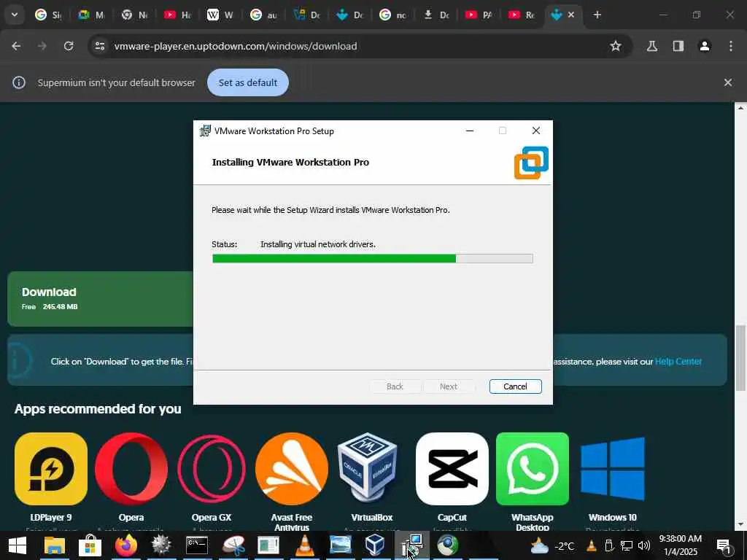
Task: Open Firefox from the taskbar
Action: 125,545
